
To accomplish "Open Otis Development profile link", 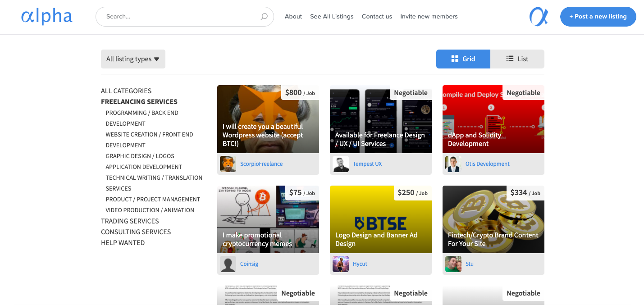I will coord(488,164).
